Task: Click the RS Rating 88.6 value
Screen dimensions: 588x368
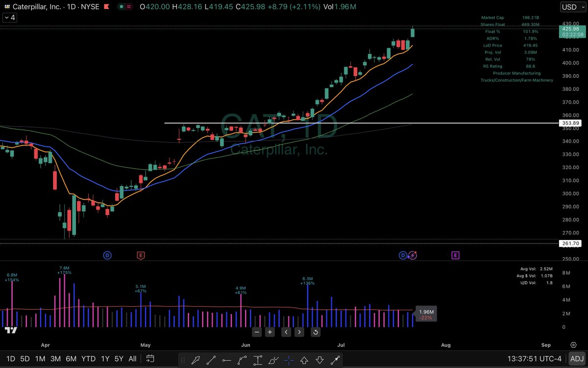Action: point(531,66)
